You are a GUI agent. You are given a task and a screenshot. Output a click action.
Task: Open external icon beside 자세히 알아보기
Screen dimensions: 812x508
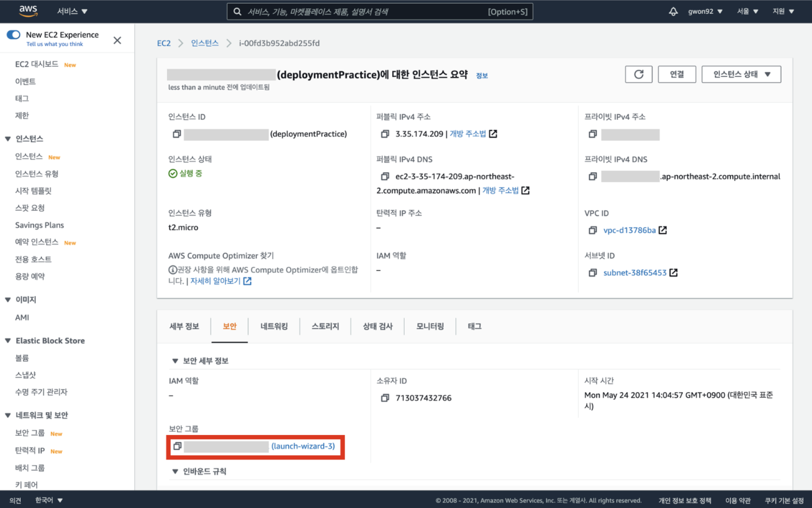point(247,281)
